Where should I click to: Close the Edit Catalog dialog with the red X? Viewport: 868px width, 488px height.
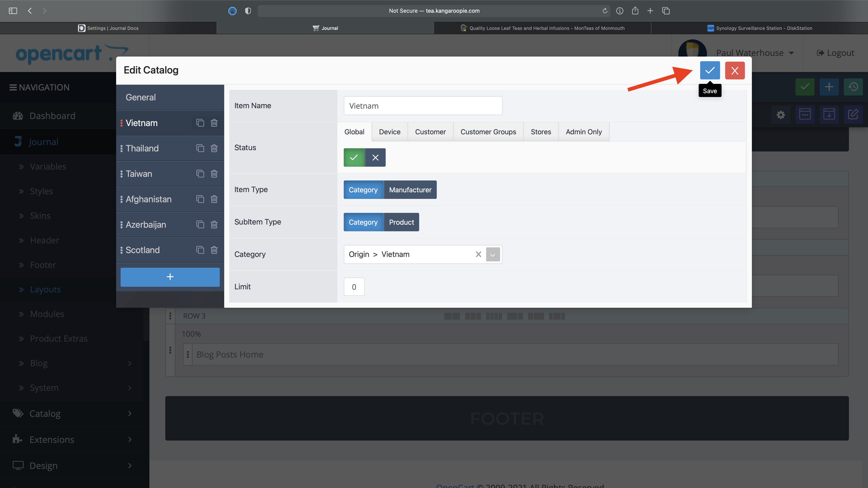pyautogui.click(x=734, y=70)
